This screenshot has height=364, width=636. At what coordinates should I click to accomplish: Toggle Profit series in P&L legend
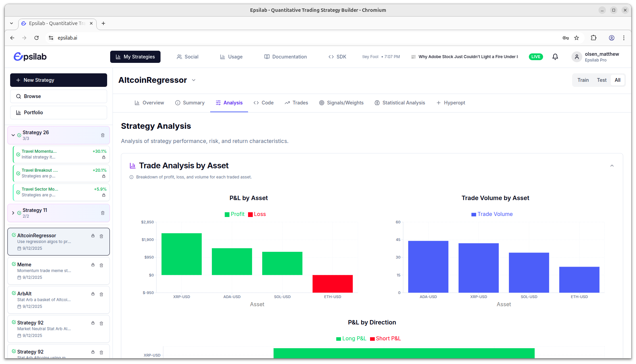pos(235,214)
